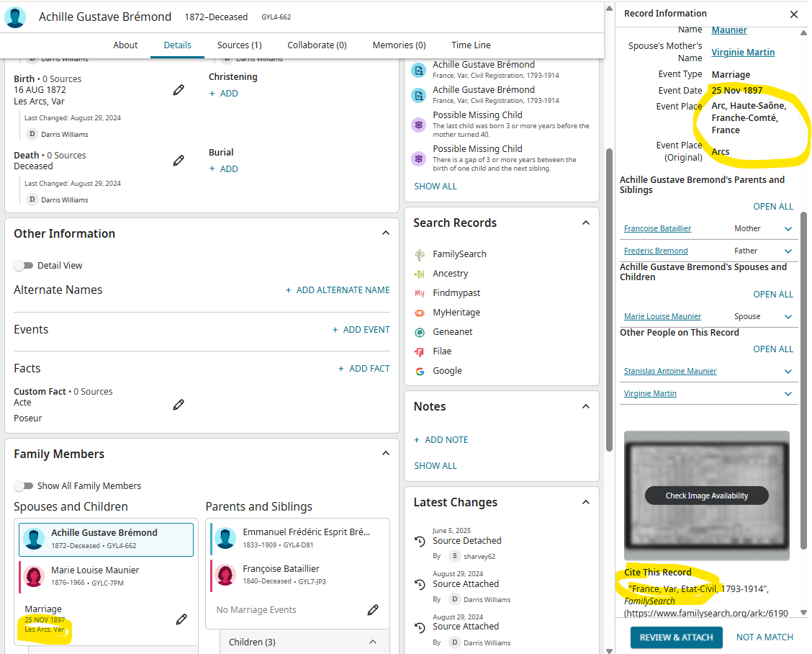Click the sharvey62 contributor avatar
Image resolution: width=812 pixels, height=654 pixels.
454,556
